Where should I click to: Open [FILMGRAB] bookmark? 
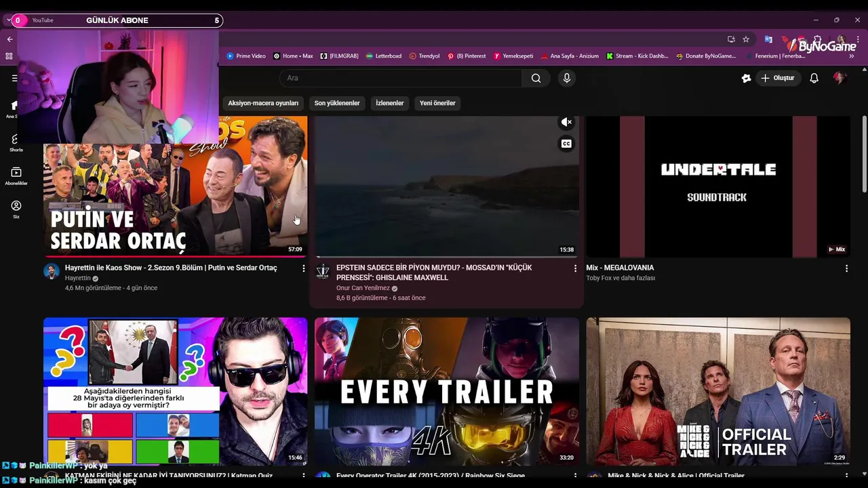point(339,56)
